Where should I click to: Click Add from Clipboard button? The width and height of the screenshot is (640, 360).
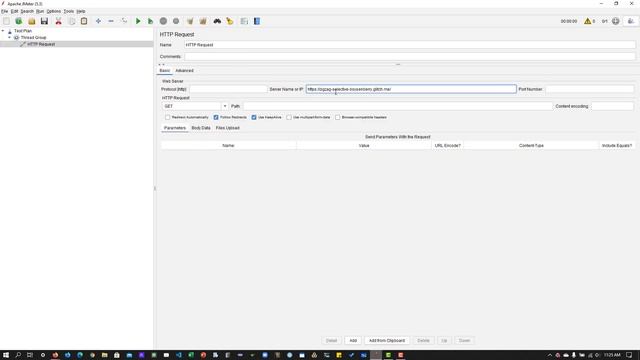tap(387, 340)
